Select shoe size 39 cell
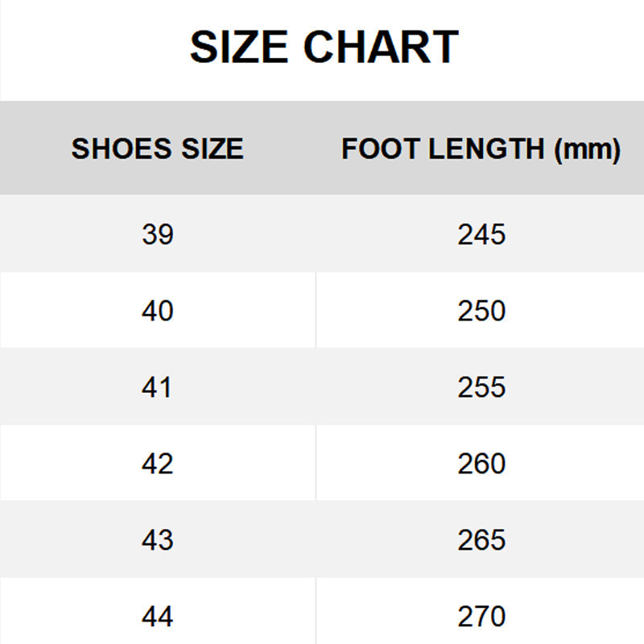The width and height of the screenshot is (644, 644). [x=157, y=234]
